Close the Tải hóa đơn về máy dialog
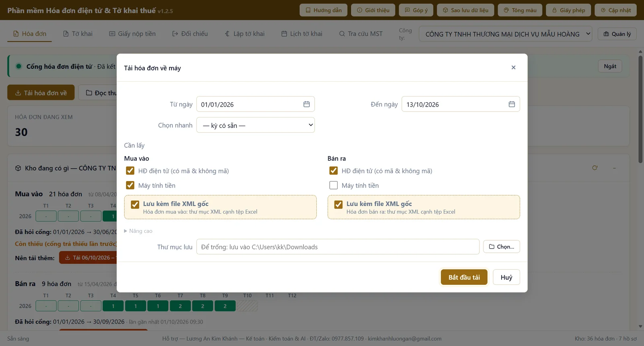Image resolution: width=644 pixels, height=346 pixels. pyautogui.click(x=513, y=68)
